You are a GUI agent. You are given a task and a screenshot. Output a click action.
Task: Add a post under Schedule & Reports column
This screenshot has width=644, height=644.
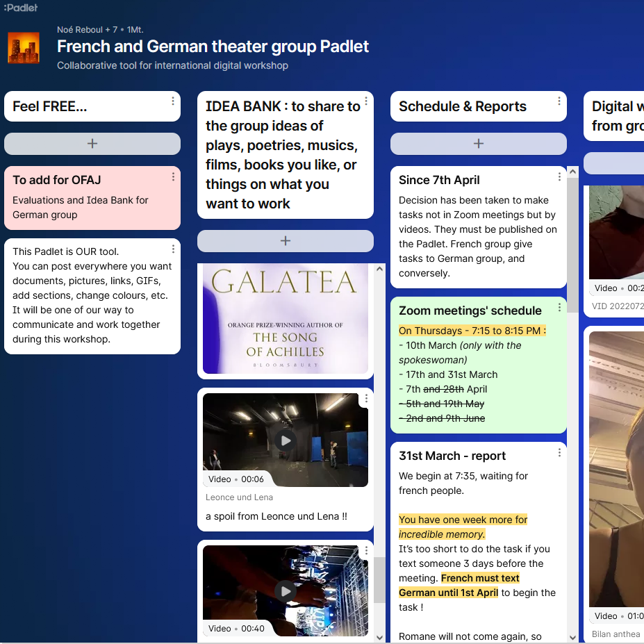[479, 144]
